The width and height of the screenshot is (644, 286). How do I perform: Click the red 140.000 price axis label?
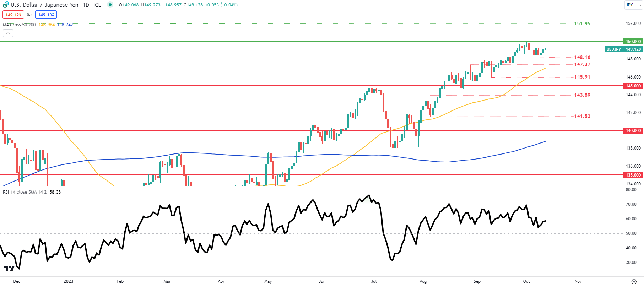633,131
